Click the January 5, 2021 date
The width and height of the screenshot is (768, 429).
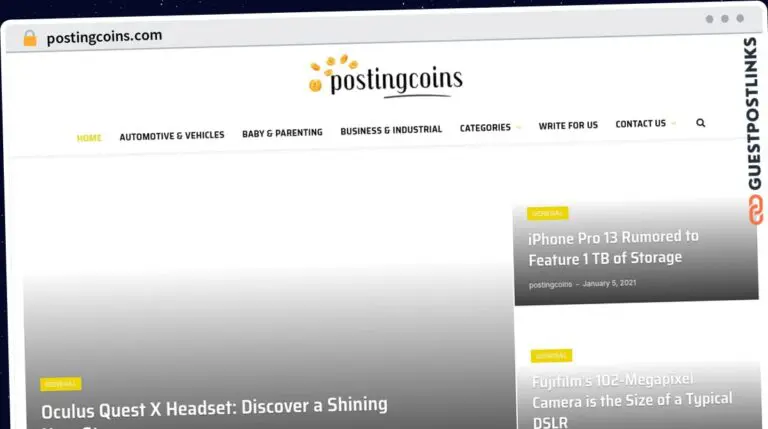tap(609, 283)
